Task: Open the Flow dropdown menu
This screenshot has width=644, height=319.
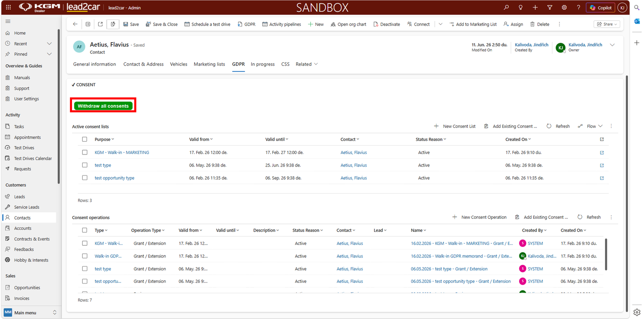Action: click(x=590, y=126)
